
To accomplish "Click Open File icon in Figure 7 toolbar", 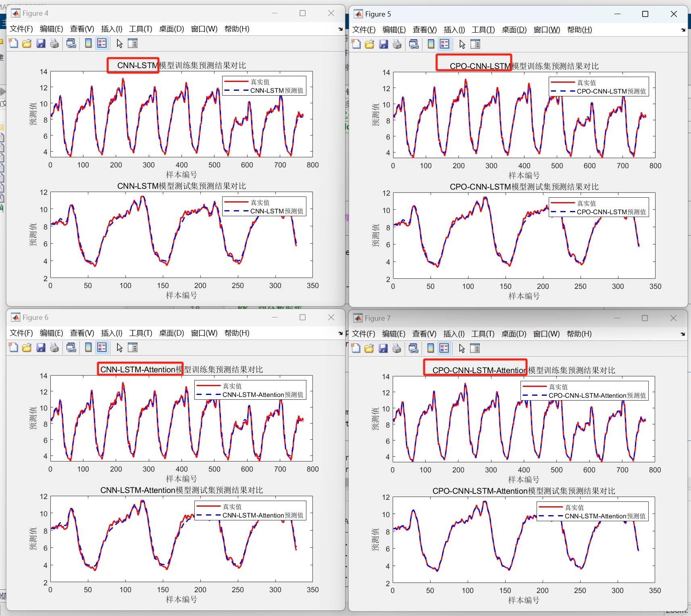I will (369, 348).
